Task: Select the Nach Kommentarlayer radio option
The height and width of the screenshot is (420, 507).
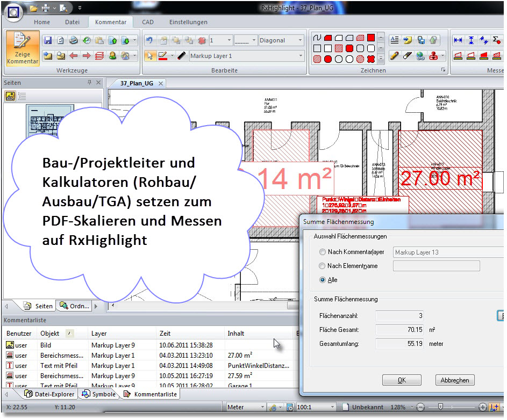Action: 322,252
